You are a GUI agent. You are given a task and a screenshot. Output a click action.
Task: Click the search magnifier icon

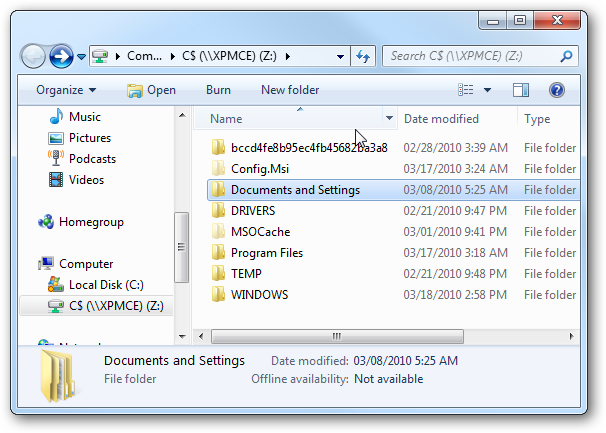[x=566, y=56]
